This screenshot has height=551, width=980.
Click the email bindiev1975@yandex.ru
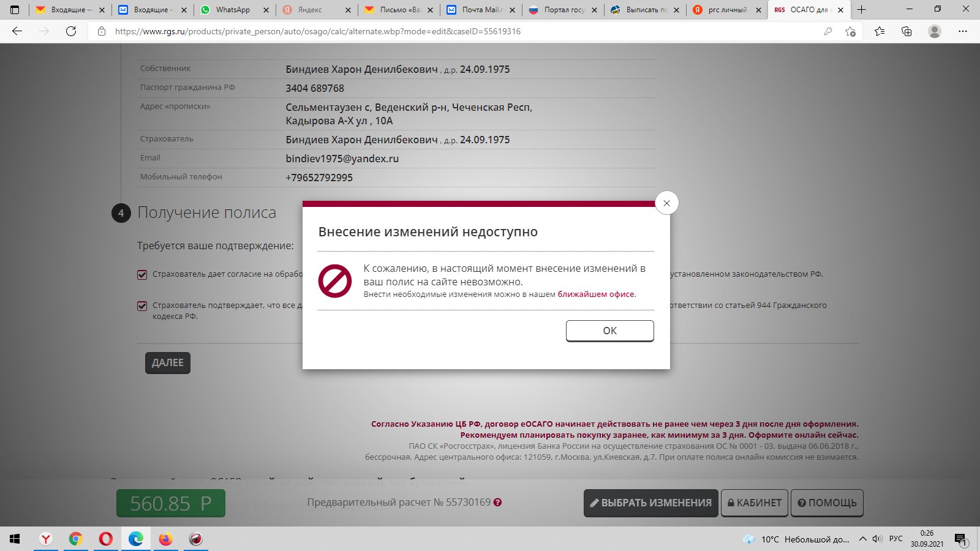[x=342, y=159]
